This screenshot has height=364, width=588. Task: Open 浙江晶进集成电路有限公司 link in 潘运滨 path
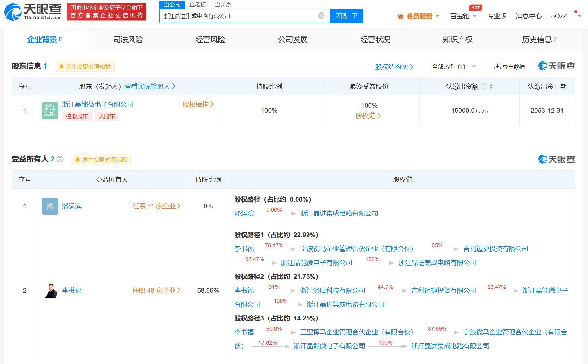pyautogui.click(x=339, y=213)
